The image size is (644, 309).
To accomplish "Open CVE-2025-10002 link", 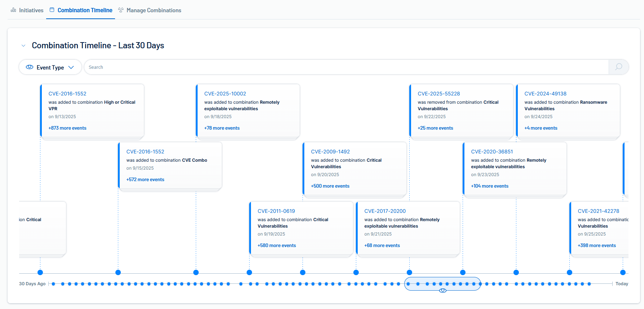I will (x=225, y=94).
